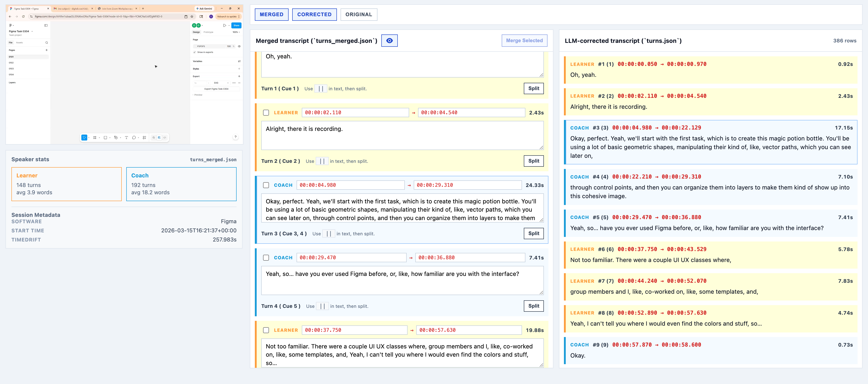Click the Figma search icon beside Assets
Viewport: 868px width, 384px height.
click(46, 43)
